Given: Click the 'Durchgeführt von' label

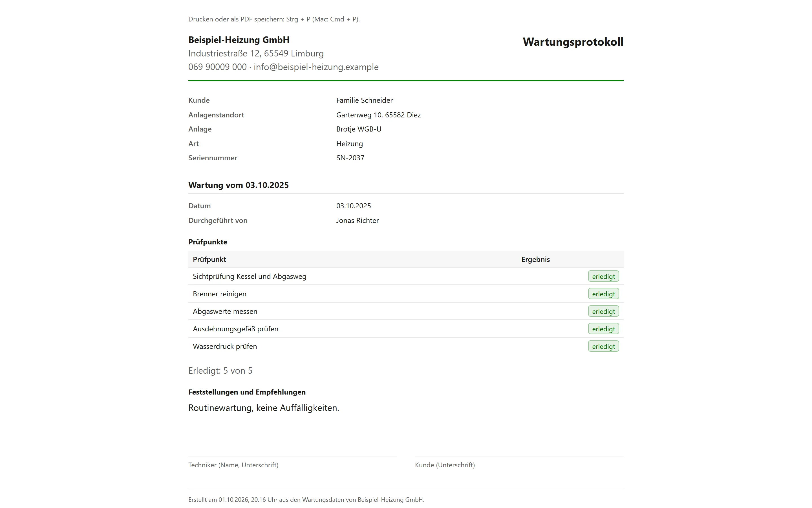Looking at the screenshot, I should [218, 220].
